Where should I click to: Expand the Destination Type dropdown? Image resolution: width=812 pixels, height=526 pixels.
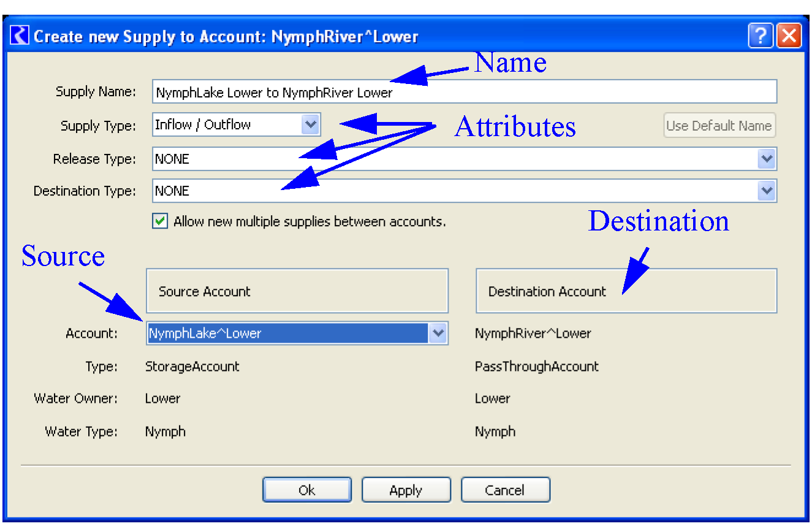click(x=766, y=191)
